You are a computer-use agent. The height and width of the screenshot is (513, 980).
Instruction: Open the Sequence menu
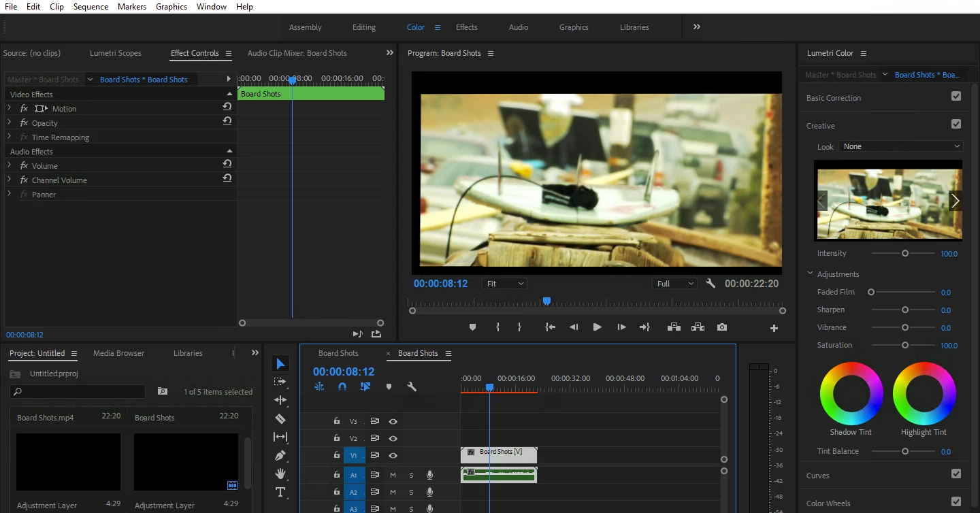[91, 7]
